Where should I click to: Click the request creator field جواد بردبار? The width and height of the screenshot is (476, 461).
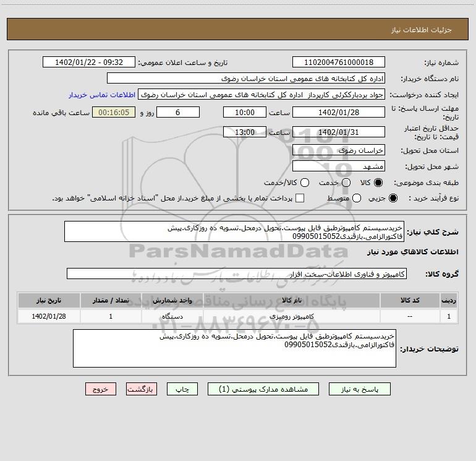pos(261,95)
